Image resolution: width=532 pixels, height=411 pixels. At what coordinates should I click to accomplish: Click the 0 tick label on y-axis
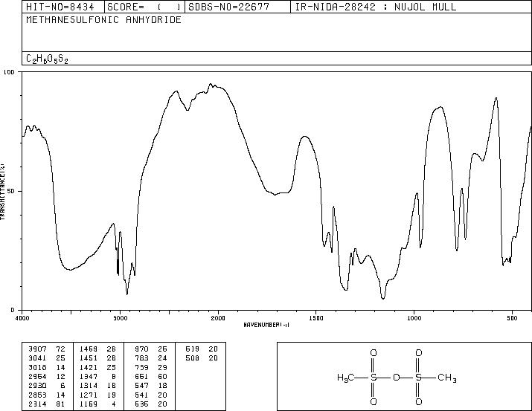click(x=13, y=310)
